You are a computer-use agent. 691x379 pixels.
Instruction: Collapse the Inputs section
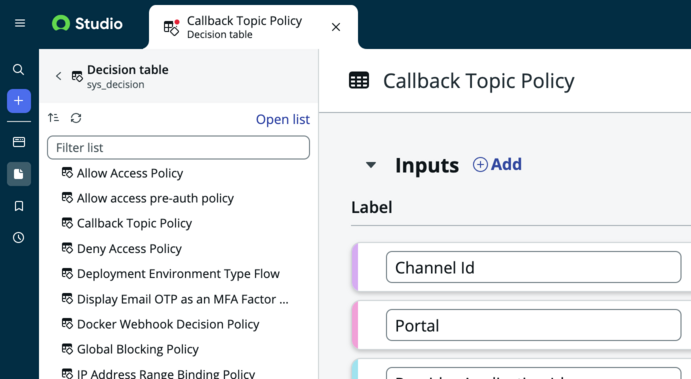[x=371, y=165]
